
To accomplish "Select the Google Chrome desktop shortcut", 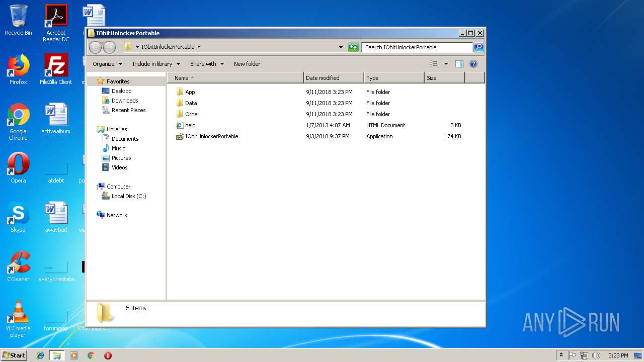I will pyautogui.click(x=18, y=122).
